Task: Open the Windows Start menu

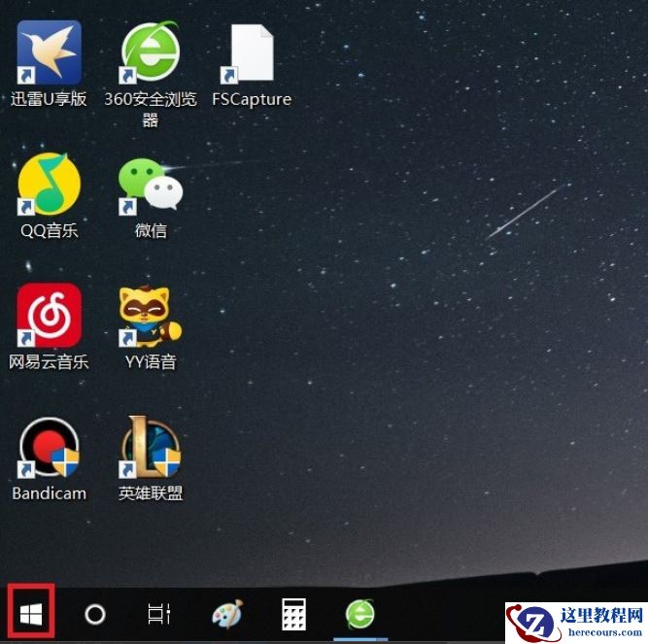Action: pyautogui.click(x=31, y=614)
